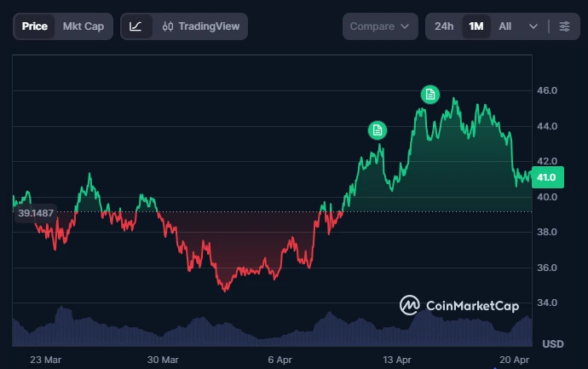Viewport: 588px width, 369px height.
Task: Click the 46.0 price axis label
Action: click(x=546, y=90)
